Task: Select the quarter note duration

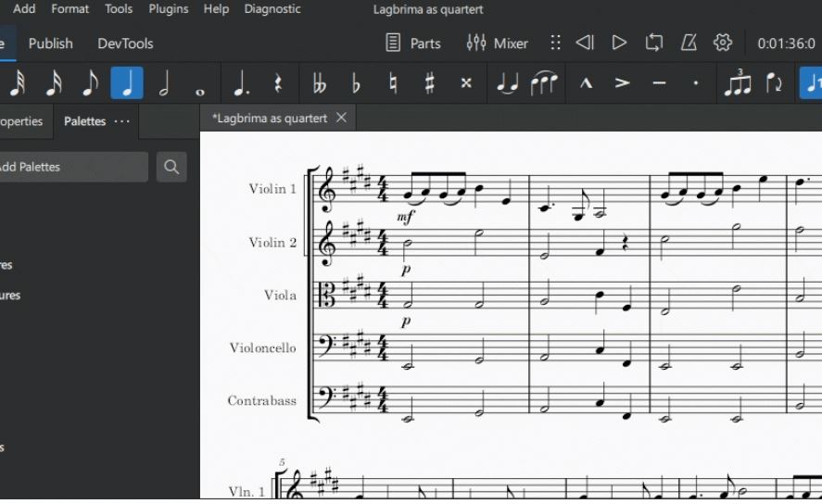Action: point(127,83)
